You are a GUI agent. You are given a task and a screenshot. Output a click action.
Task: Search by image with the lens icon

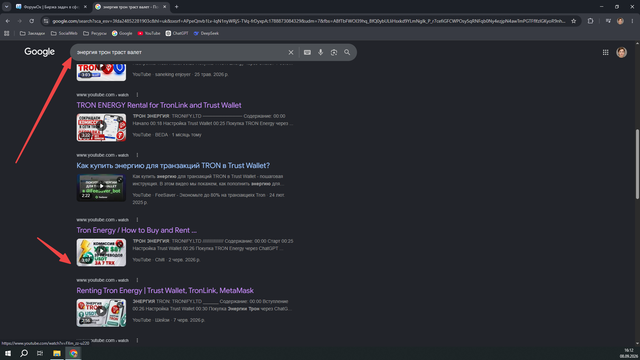click(334, 52)
